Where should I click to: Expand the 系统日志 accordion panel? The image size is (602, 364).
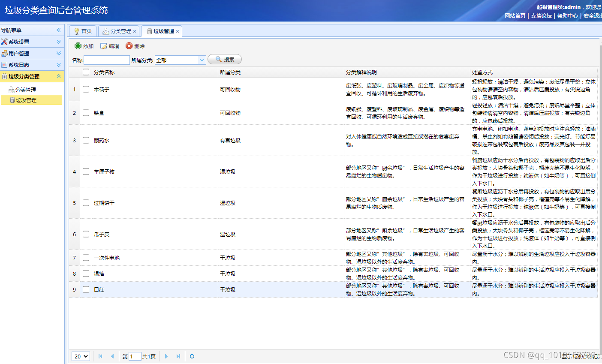coord(59,65)
